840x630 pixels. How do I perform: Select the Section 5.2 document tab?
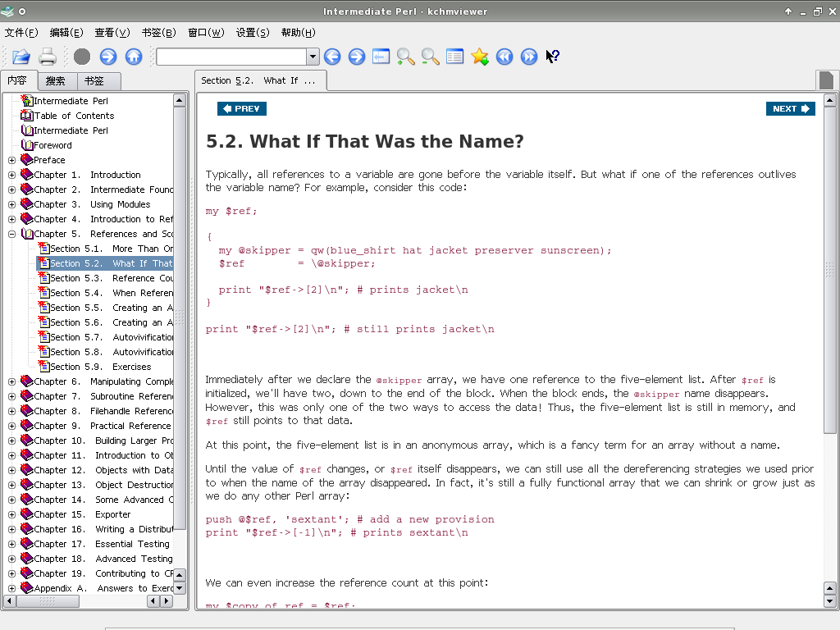pos(260,80)
